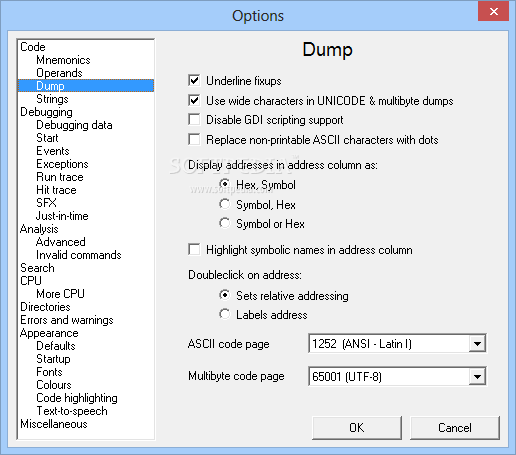This screenshot has height=455, width=516.
Task: Open the Start options page
Action: (47, 138)
